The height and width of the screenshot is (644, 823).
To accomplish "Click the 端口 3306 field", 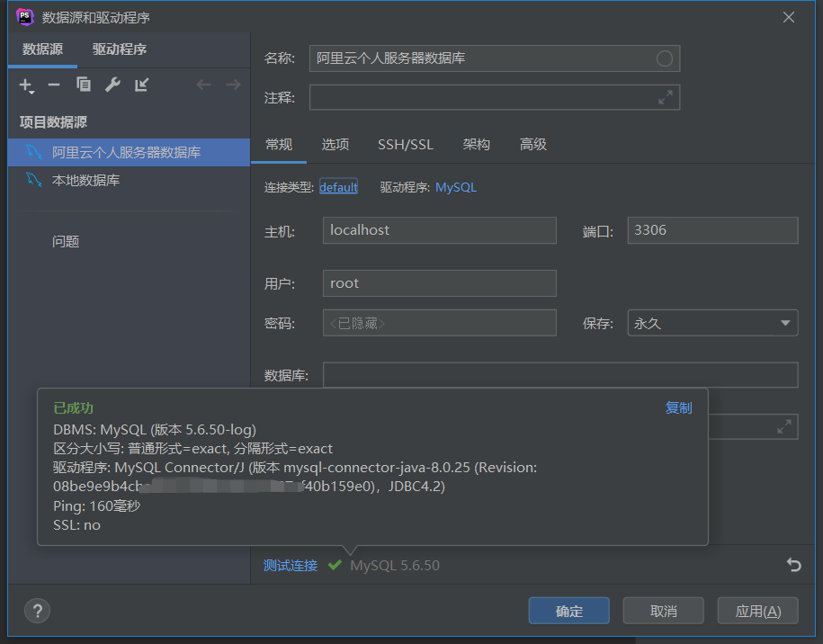I will (712, 230).
